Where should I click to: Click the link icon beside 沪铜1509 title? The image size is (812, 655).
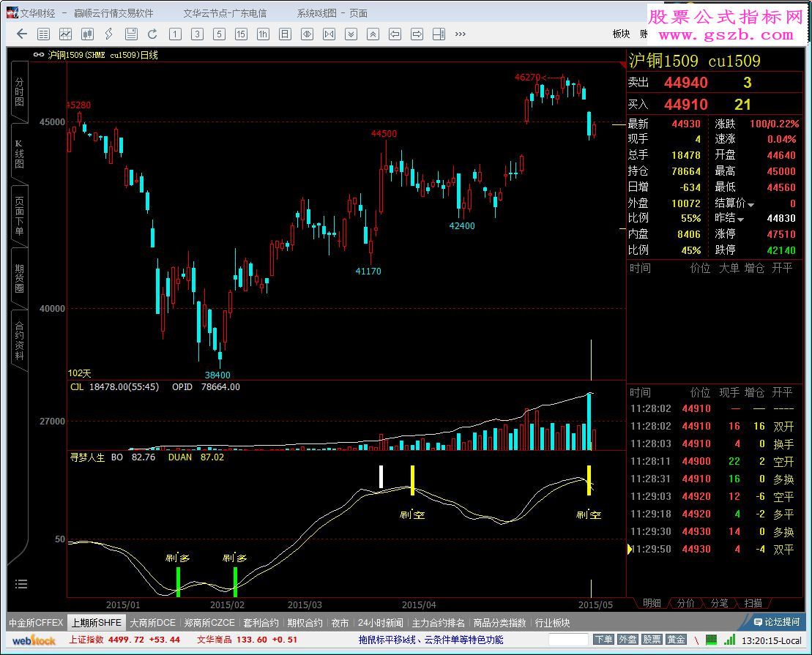[x=39, y=54]
